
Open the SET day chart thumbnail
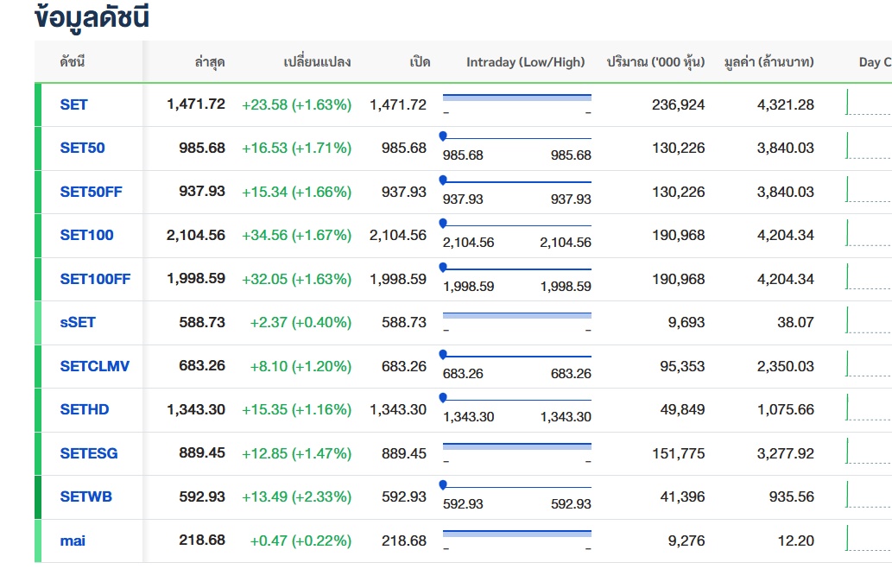coord(869,104)
